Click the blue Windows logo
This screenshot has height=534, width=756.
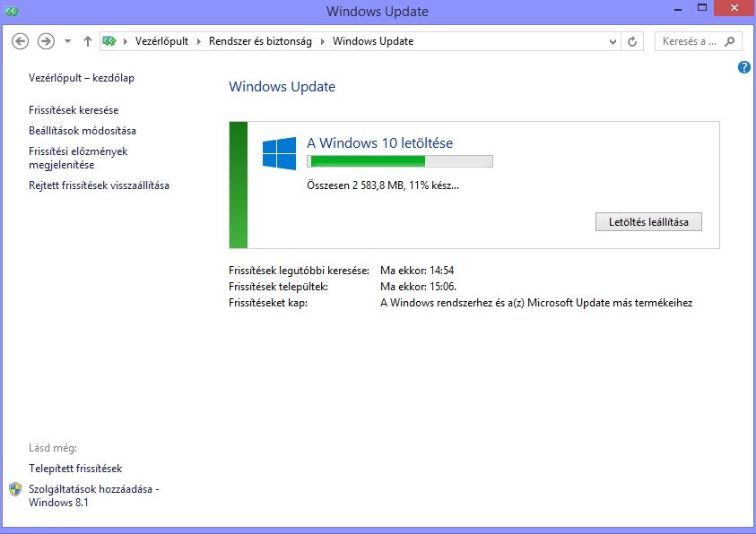coord(279,153)
